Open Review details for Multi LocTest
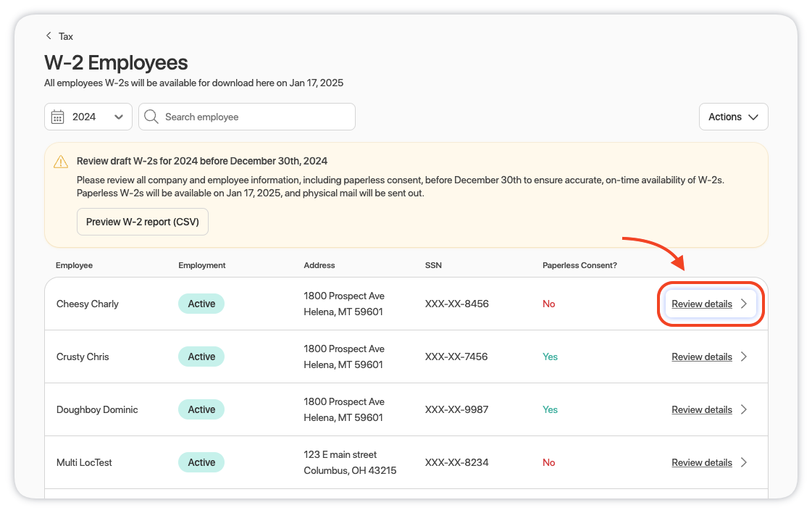Viewport: 812px width, 513px height. (701, 463)
